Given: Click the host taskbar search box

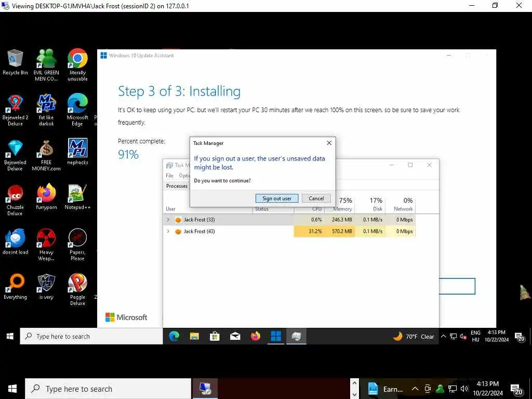Looking at the screenshot, I should (108, 389).
